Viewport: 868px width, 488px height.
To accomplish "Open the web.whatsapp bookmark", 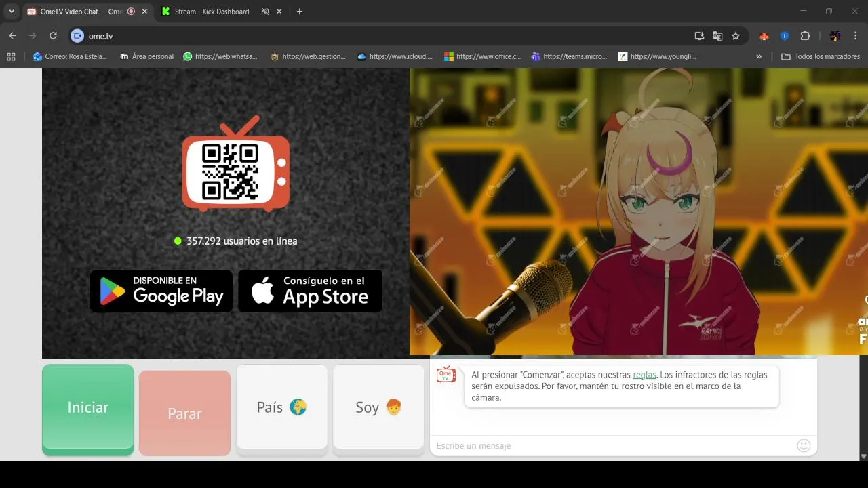I will (220, 56).
